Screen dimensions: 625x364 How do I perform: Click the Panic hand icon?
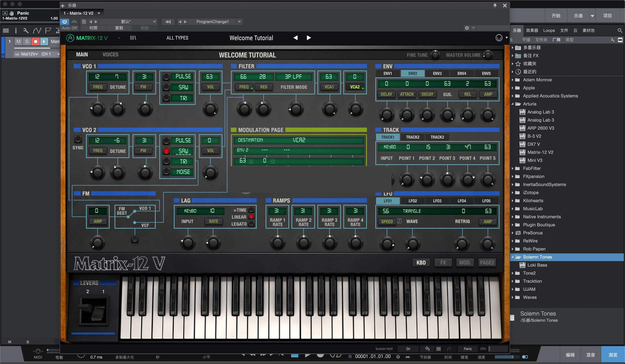click(11, 13)
